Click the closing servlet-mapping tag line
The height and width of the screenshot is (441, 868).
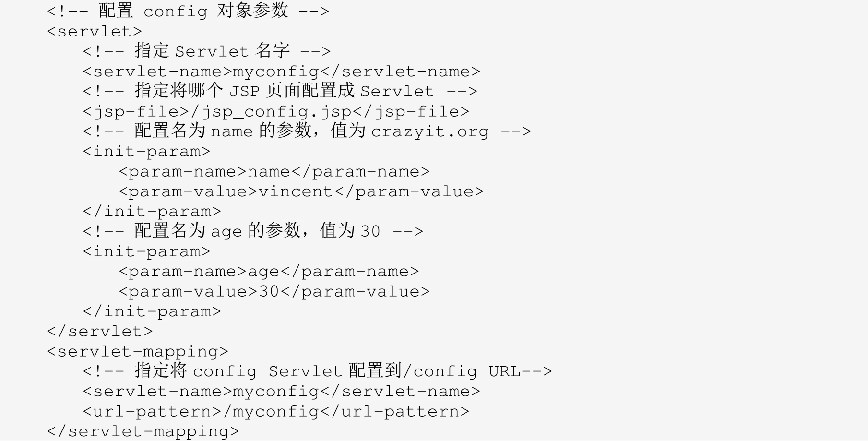(143, 431)
